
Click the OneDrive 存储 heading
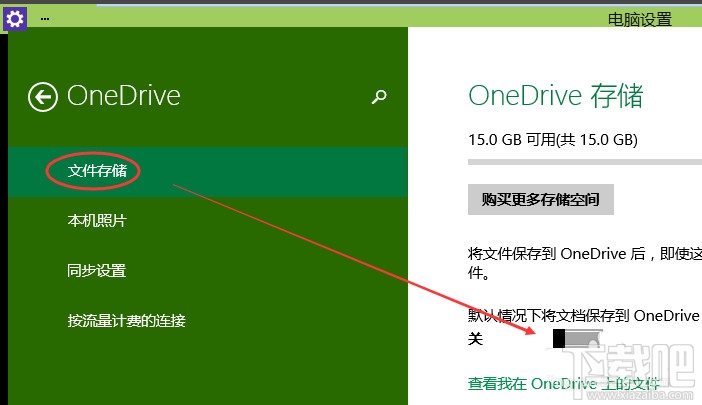(x=556, y=96)
